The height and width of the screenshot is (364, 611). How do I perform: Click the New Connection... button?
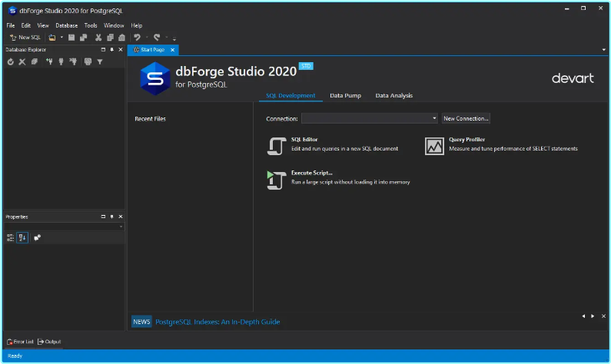pos(466,118)
